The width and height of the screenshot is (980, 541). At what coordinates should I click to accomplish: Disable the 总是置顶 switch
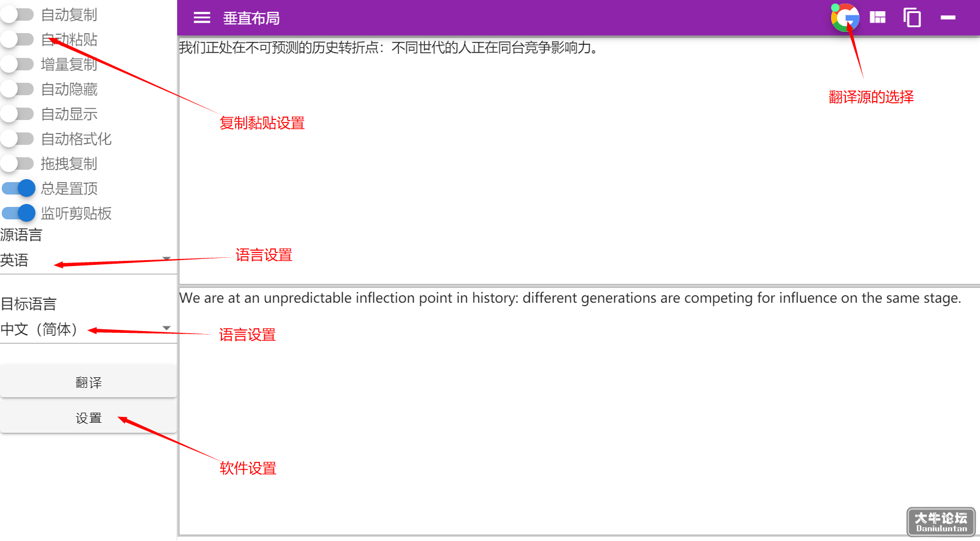tap(18, 188)
